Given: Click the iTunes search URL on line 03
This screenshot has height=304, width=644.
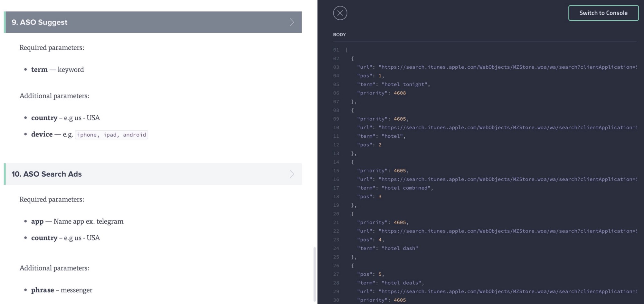Looking at the screenshot, I should tap(507, 67).
